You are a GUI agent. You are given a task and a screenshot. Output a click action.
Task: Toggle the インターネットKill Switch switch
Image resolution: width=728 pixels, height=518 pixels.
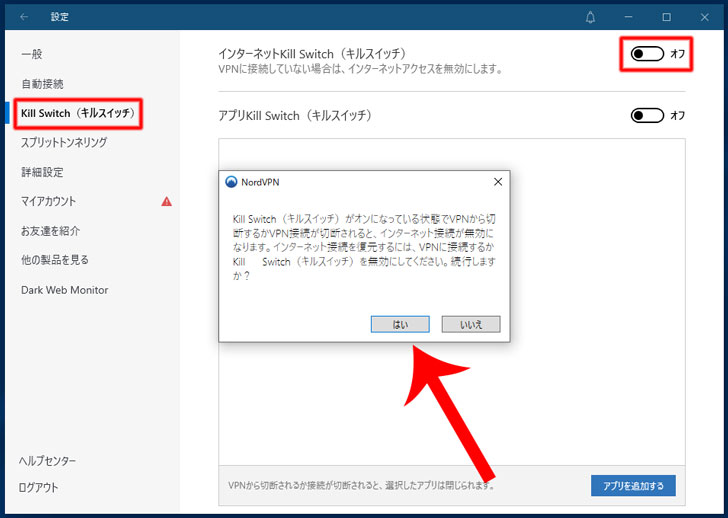click(x=647, y=54)
